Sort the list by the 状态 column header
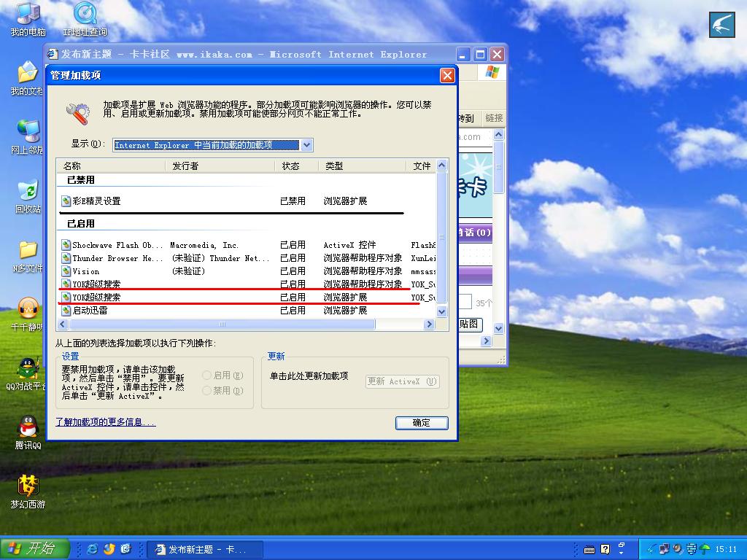Screen dimensions: 747x560 297,166
